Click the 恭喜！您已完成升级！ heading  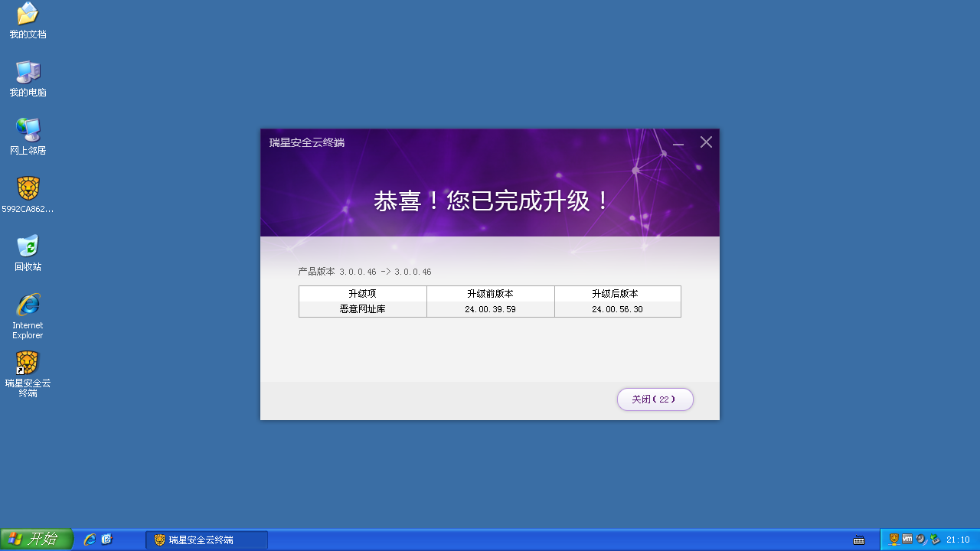pyautogui.click(x=492, y=201)
